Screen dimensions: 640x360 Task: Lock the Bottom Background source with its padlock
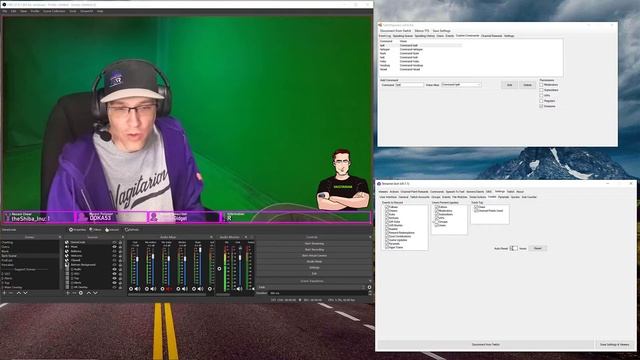pyautogui.click(x=120, y=265)
